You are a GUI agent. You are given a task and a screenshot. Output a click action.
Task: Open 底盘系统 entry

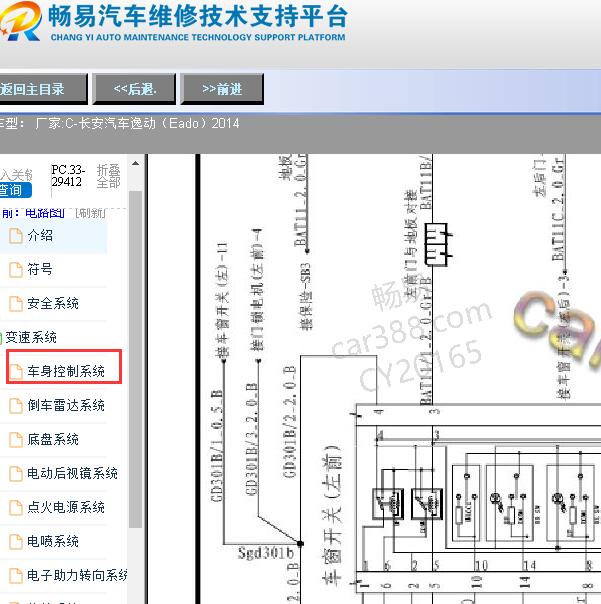click(53, 439)
